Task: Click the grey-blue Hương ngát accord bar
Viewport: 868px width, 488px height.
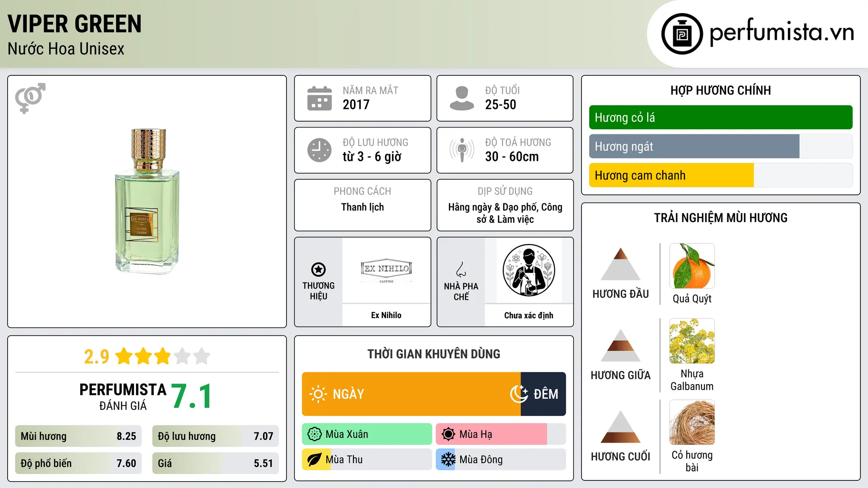Action: (694, 146)
